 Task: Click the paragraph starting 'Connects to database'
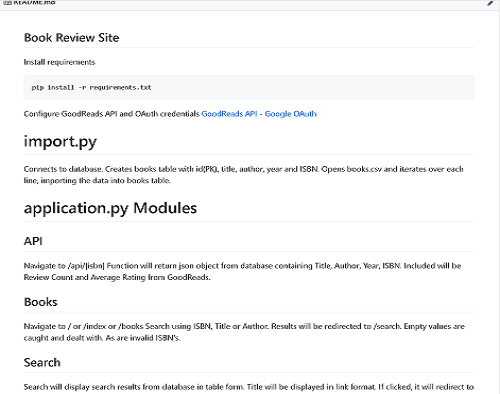click(243, 175)
